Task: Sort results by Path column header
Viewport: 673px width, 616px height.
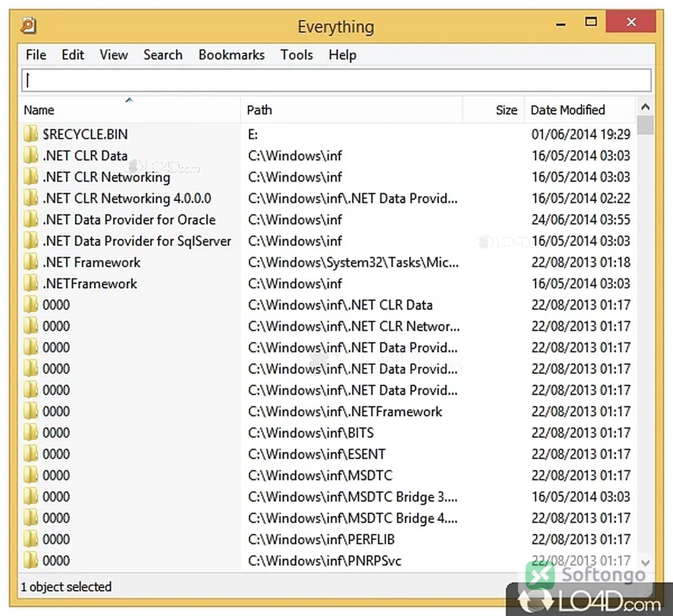Action: click(352, 110)
